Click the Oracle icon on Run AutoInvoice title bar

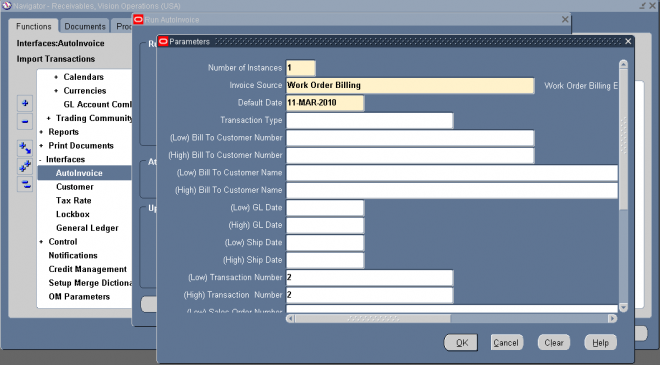click(x=138, y=19)
